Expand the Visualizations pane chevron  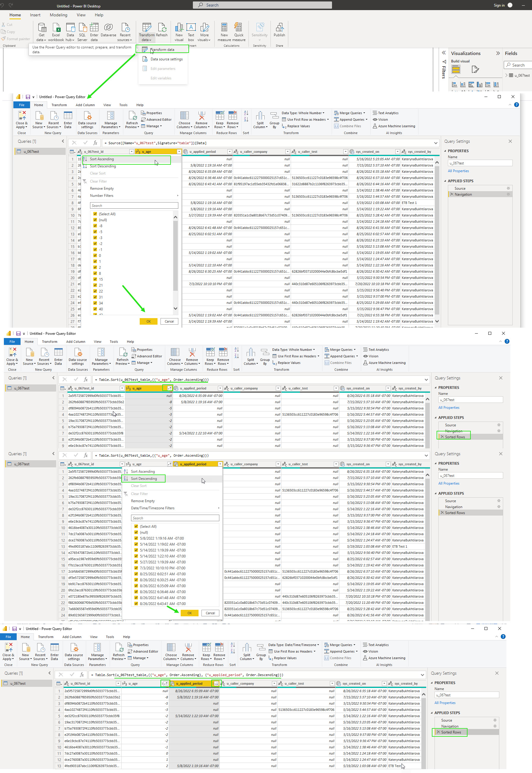[x=498, y=53]
